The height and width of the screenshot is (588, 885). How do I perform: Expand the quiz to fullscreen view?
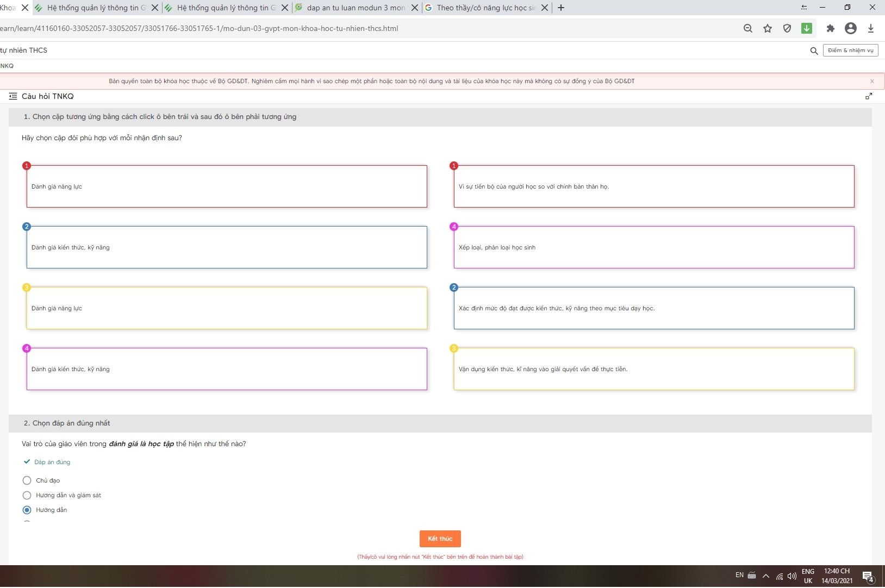869,96
